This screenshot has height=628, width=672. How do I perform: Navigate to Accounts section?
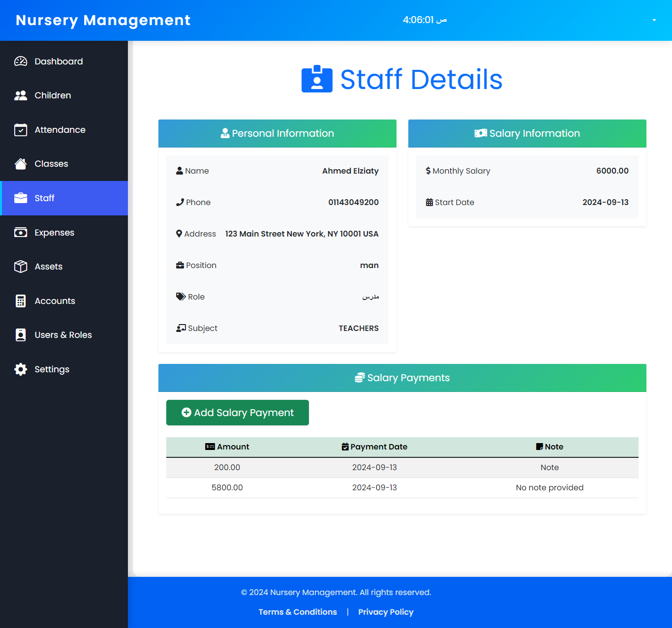coord(55,301)
